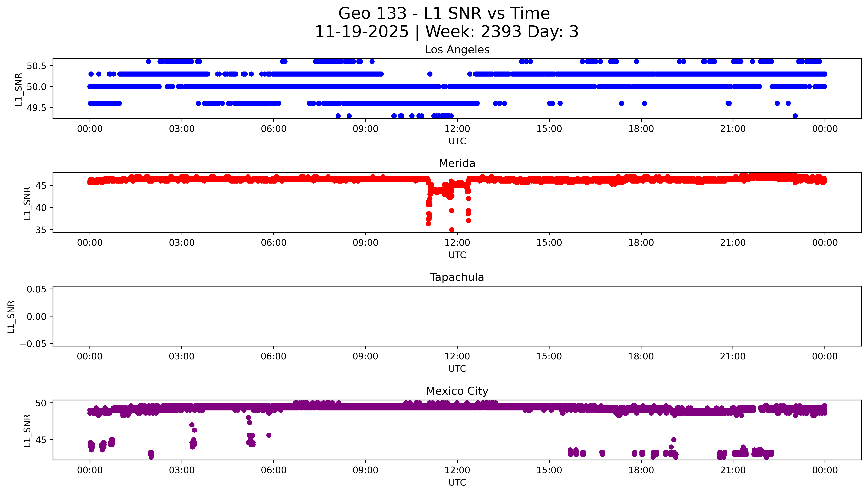Click the 21:00 tick label under Mexico City plot
Image resolution: width=868 pixels, height=494 pixels.
click(733, 470)
